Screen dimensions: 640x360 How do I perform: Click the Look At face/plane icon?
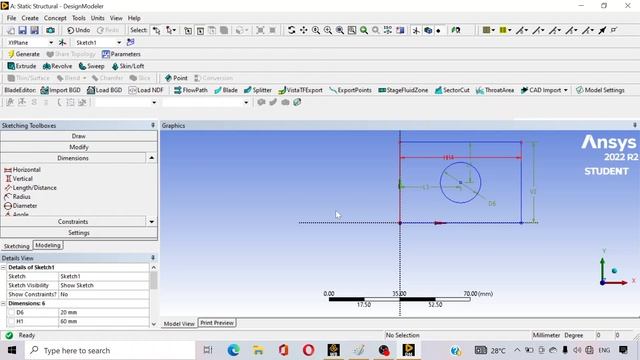pos(456,30)
